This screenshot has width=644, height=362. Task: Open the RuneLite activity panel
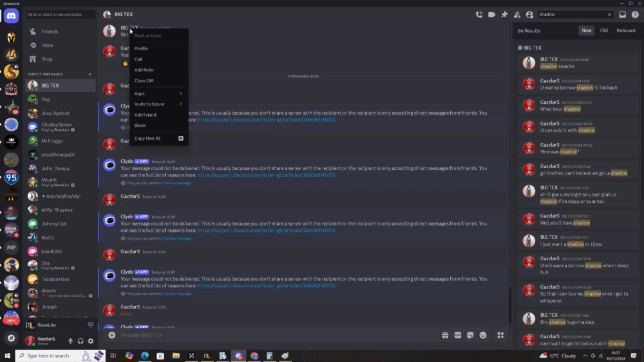click(x=60, y=325)
